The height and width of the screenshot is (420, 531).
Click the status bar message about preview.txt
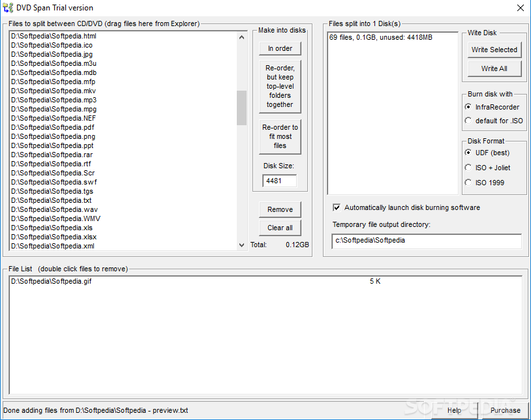(x=95, y=410)
